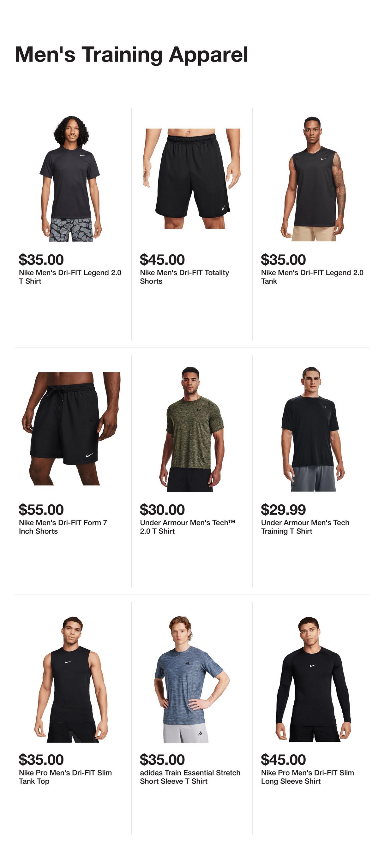Click Under Armour Men's Tech 2.0 T Shirt title
This screenshot has height=868, width=384.
pyautogui.click(x=188, y=527)
